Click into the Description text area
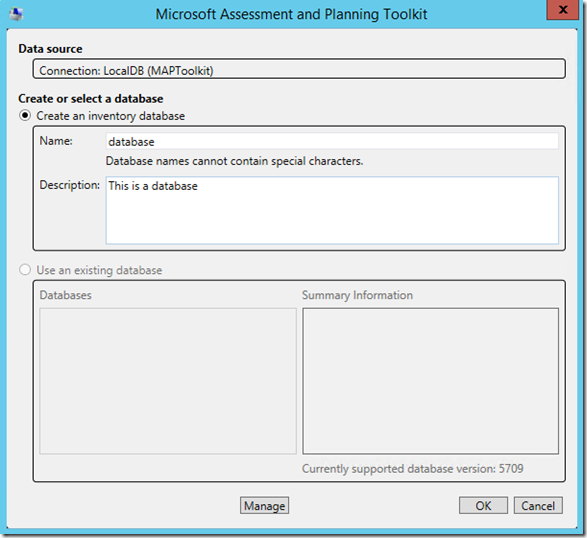Screen dimensions: 587x538 pos(332,210)
